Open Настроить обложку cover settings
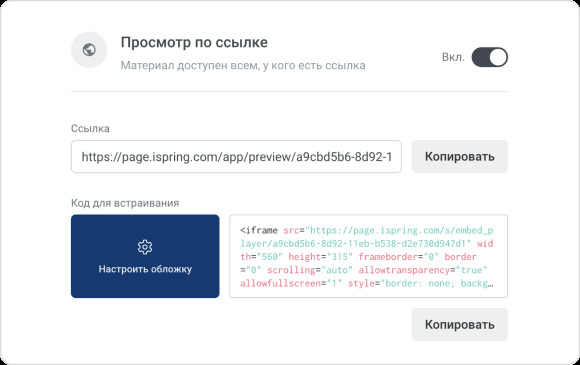The image size is (580, 365). click(x=145, y=256)
